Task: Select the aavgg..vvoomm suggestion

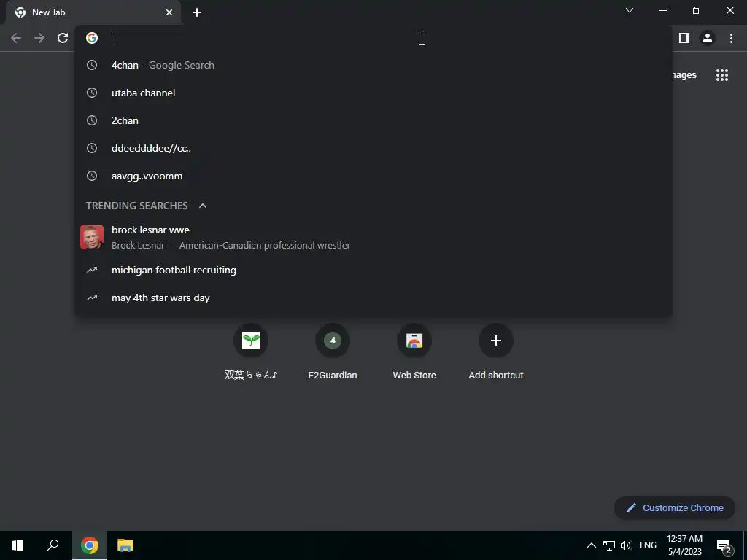Action: [x=373, y=176]
